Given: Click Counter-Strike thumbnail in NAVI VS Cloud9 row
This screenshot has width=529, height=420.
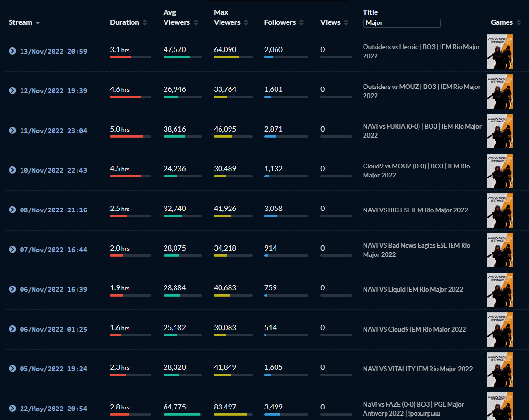Looking at the screenshot, I should 500,330.
